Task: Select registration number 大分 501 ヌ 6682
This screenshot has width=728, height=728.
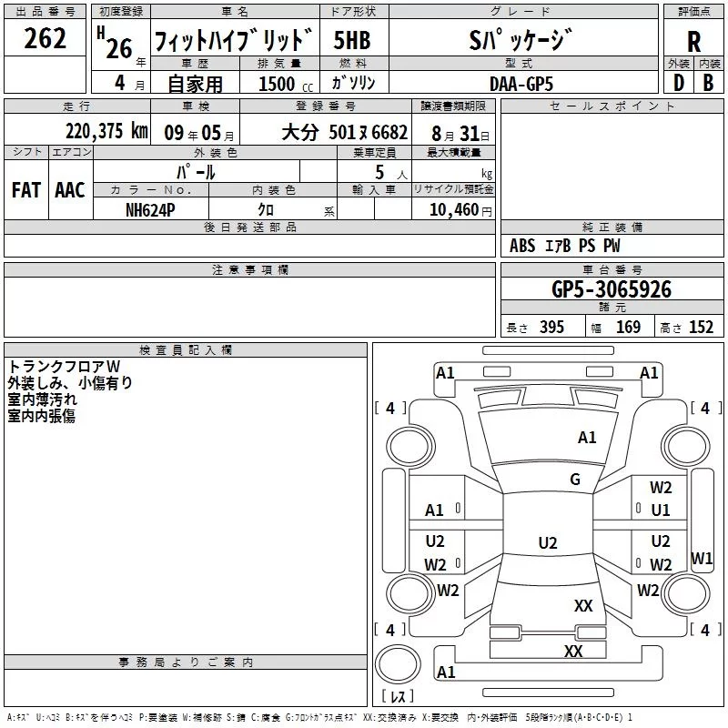Action: [345, 133]
